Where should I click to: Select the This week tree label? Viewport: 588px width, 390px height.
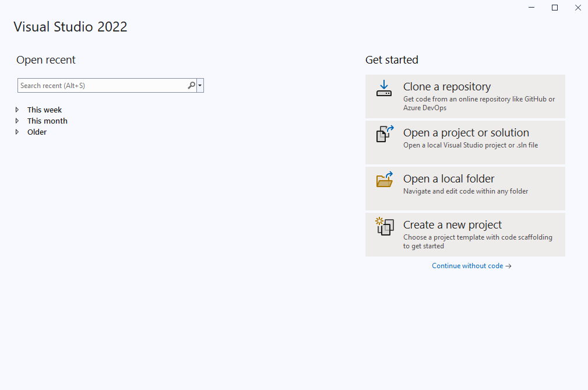tap(44, 110)
